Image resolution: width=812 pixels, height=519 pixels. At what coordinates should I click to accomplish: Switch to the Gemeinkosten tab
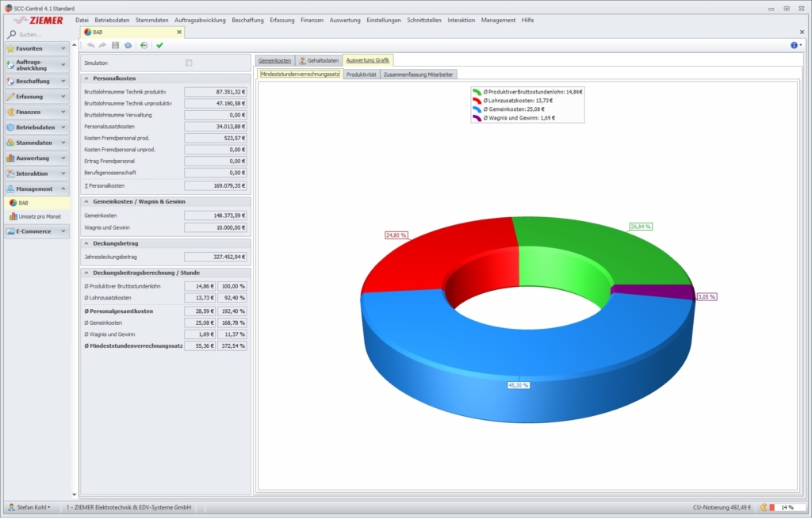click(275, 60)
